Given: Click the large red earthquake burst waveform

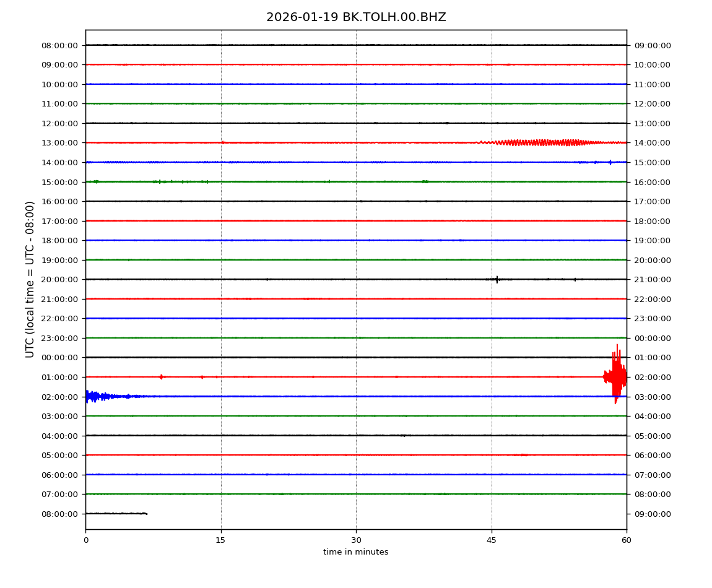Looking at the screenshot, I should [x=615, y=376].
